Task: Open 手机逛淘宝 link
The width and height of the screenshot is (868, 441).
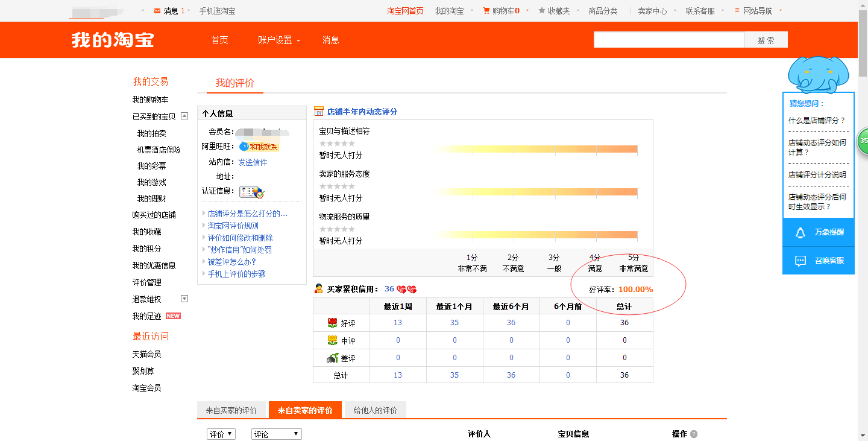Action: pos(218,11)
